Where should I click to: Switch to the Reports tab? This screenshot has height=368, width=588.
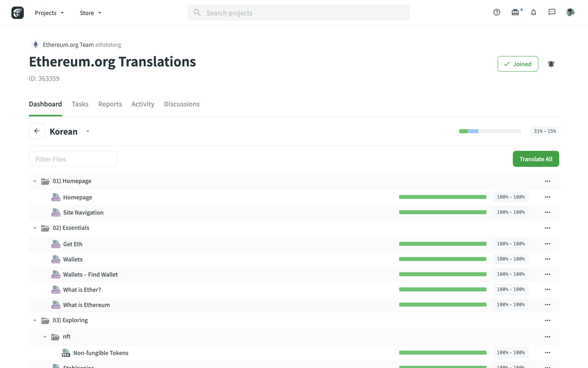pyautogui.click(x=110, y=104)
